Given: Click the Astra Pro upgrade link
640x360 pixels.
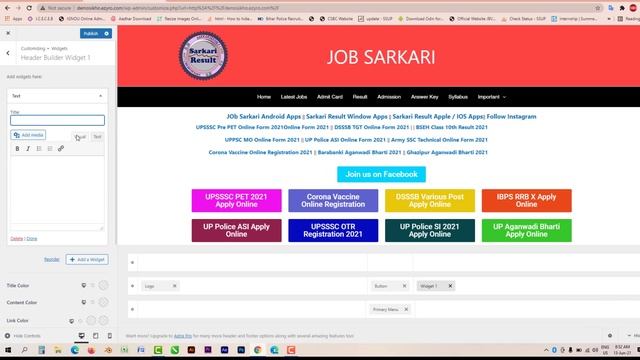Looking at the screenshot, I should click(182, 336).
